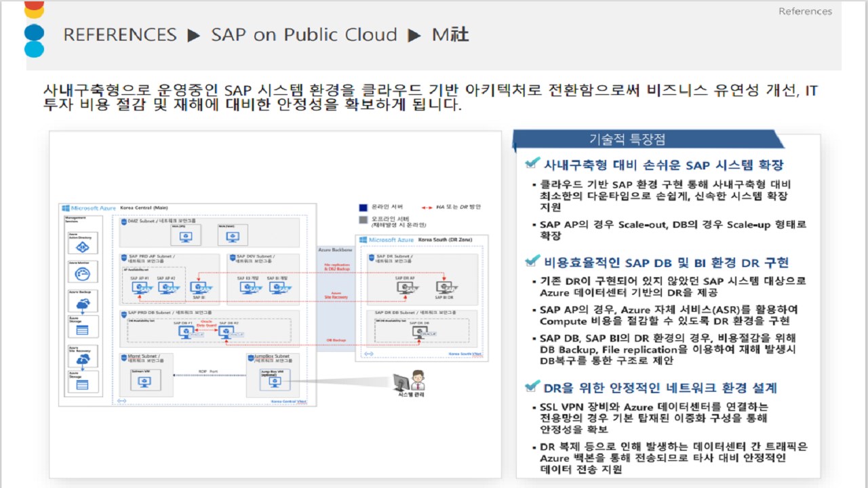Viewport: 868px width, 488px height.
Task: Click the bullet about Scale-out and Scale-up
Action: pos(669,230)
